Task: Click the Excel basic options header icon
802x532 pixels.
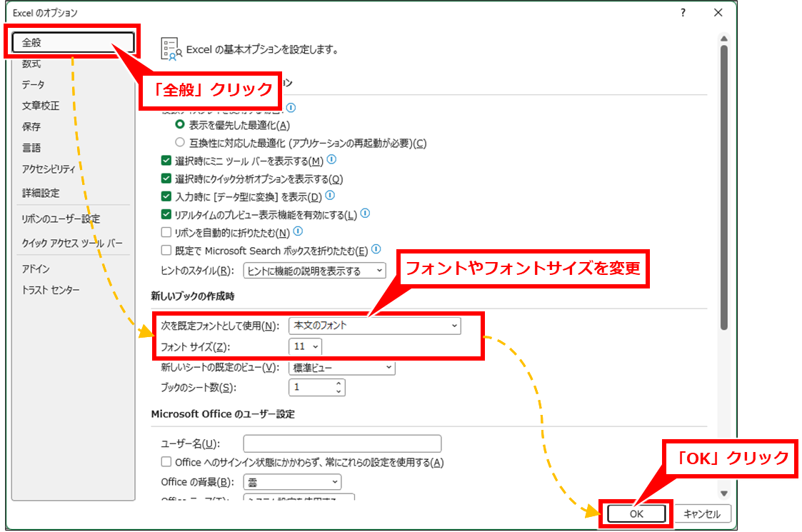Action: 171,49
